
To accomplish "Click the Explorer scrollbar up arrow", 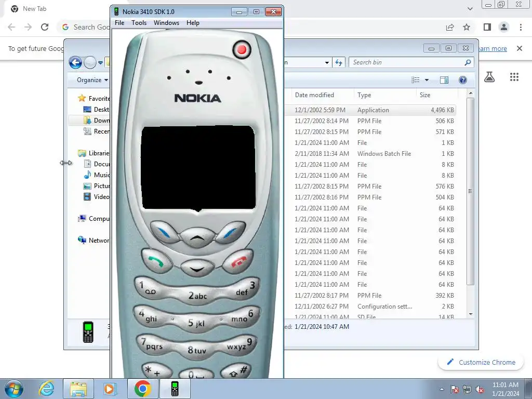I will tap(470, 93).
